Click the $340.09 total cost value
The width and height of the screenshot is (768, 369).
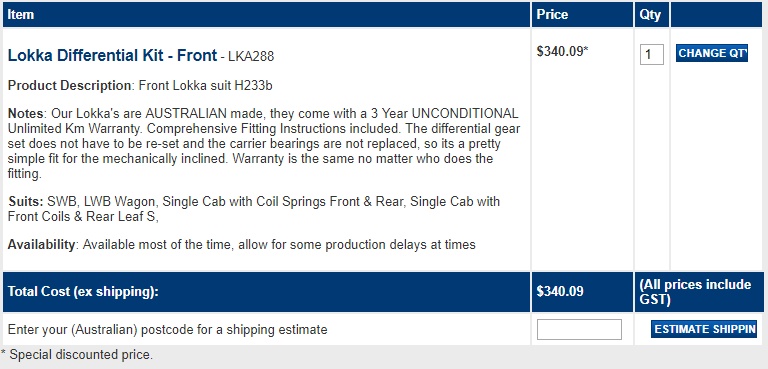[x=560, y=292]
